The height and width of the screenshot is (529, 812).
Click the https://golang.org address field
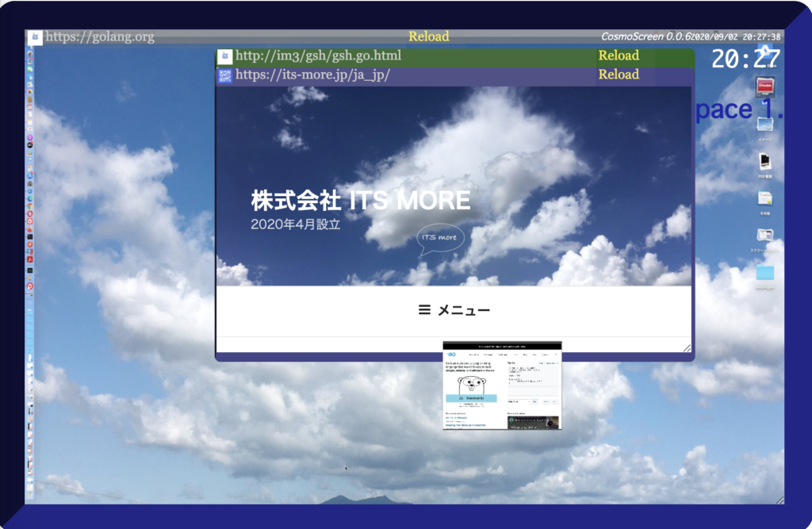tap(101, 36)
